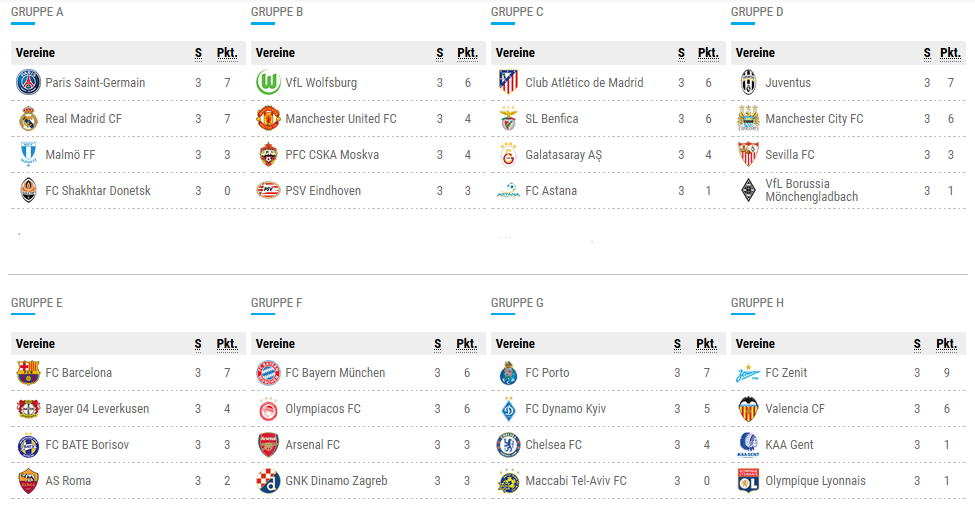The height and width of the screenshot is (509, 975).
Task: Click the GNK Dinamo Zagreb crest
Action: (x=268, y=481)
